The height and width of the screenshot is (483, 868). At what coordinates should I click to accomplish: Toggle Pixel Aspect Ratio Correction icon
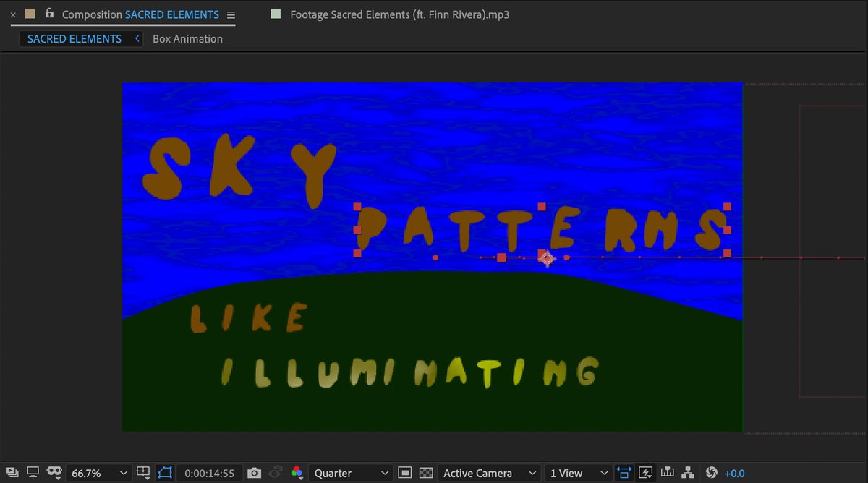[624, 473]
